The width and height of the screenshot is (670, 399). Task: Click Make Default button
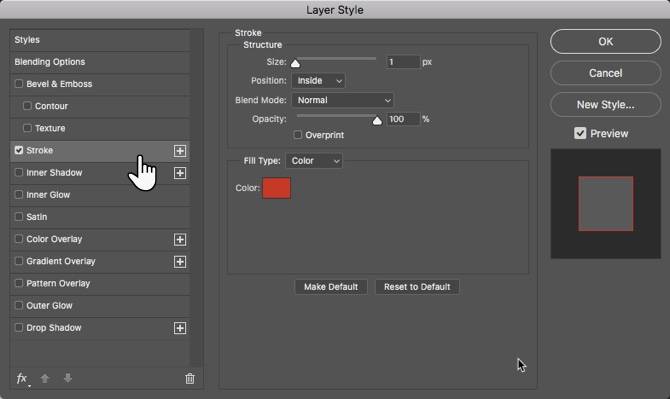(x=331, y=287)
